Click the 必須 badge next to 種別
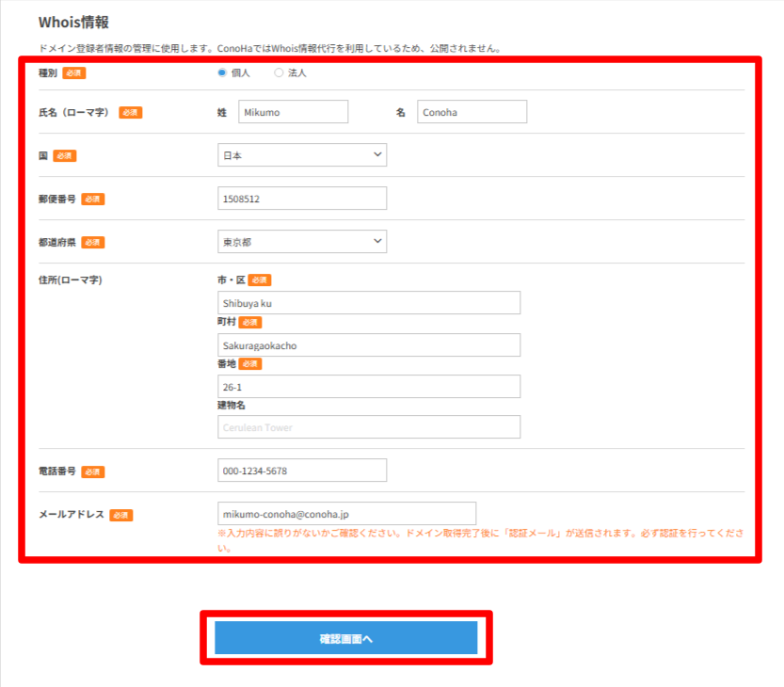This screenshot has height=687, width=784. click(74, 72)
